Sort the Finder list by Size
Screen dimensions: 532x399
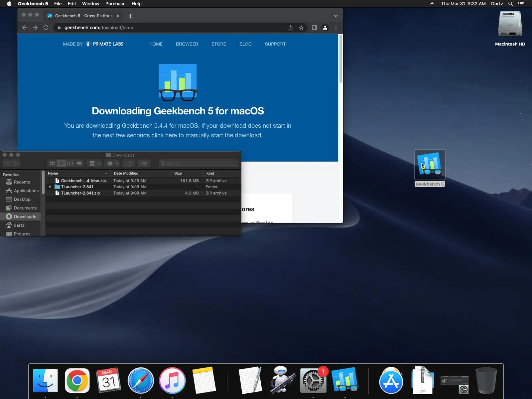pos(187,173)
